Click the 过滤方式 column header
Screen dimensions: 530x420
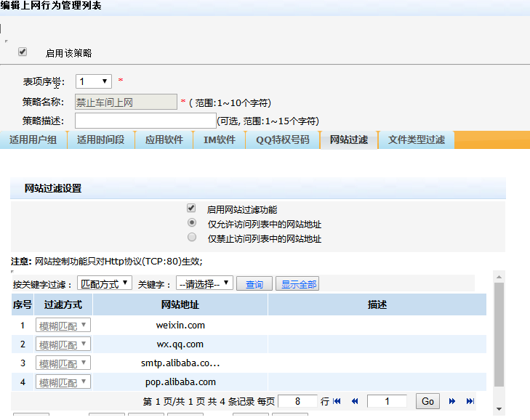tap(63, 304)
